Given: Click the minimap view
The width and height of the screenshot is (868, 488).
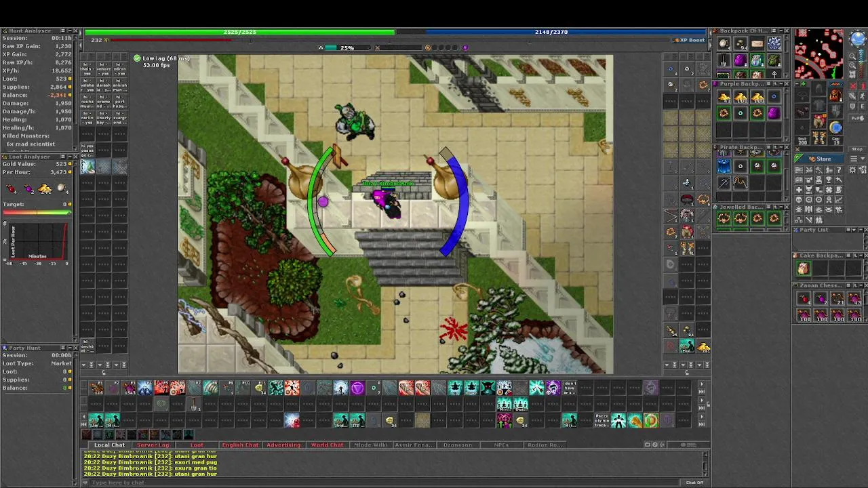Looking at the screenshot, I should click(x=819, y=54).
